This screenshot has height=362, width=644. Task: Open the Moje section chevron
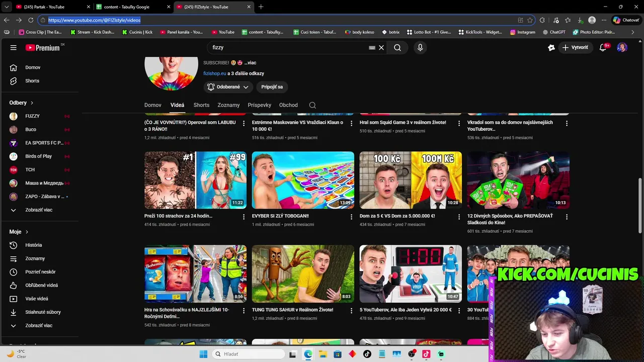(x=27, y=232)
